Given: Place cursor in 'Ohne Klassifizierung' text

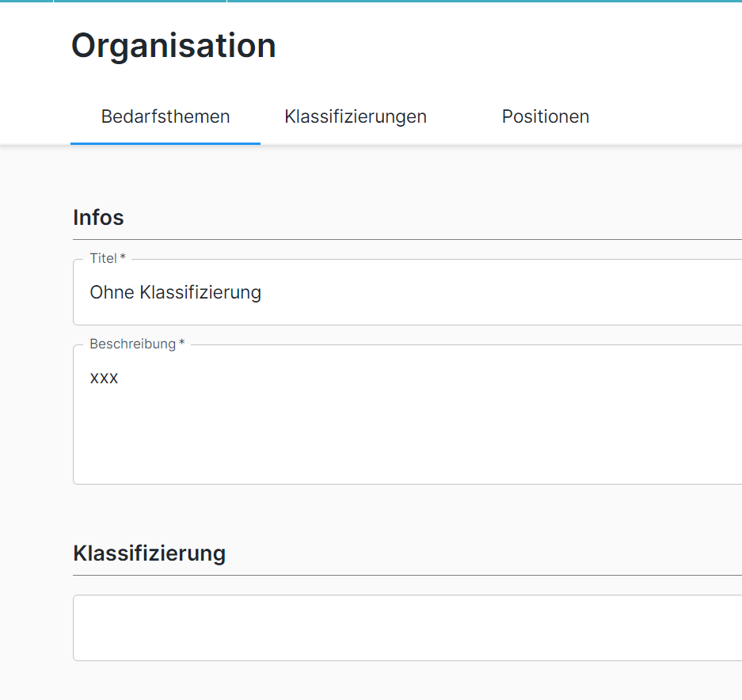Looking at the screenshot, I should (175, 292).
